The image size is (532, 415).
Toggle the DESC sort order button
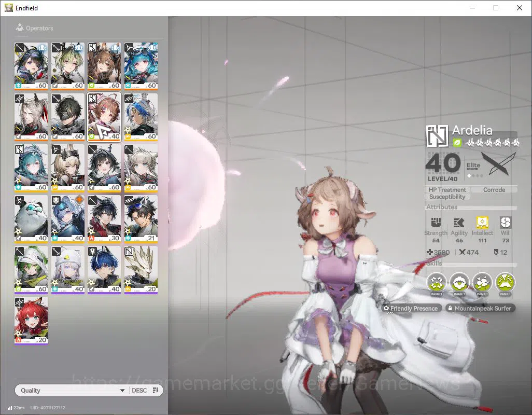[139, 390]
